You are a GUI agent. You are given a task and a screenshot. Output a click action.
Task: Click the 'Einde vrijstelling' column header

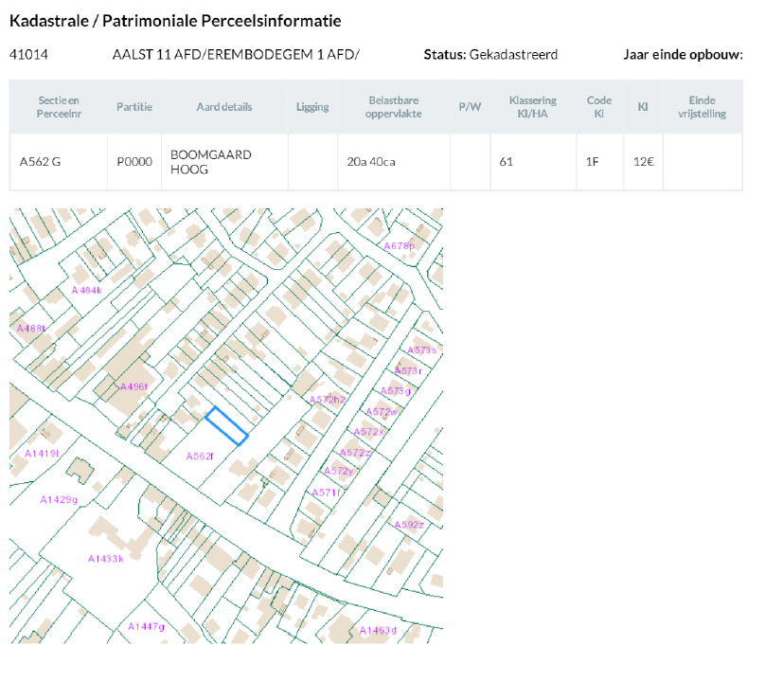pyautogui.click(x=702, y=107)
